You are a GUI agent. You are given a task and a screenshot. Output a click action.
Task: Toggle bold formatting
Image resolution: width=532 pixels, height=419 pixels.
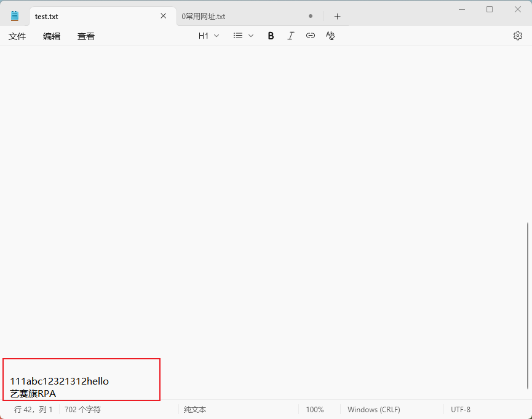coord(271,36)
